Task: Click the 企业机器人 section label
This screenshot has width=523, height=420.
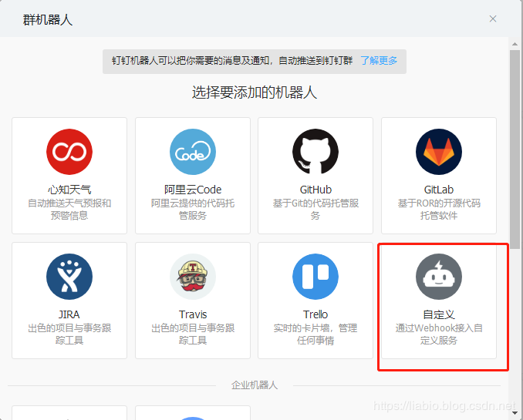Action: 255,385
